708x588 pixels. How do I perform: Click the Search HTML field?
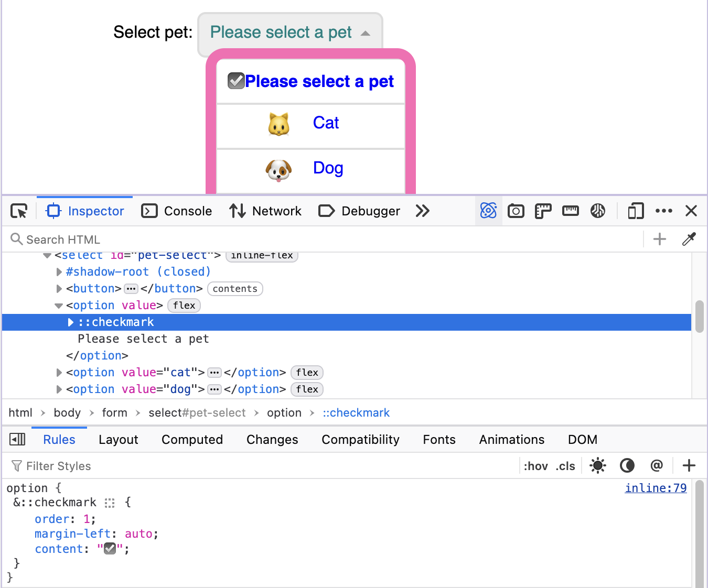(x=325, y=239)
